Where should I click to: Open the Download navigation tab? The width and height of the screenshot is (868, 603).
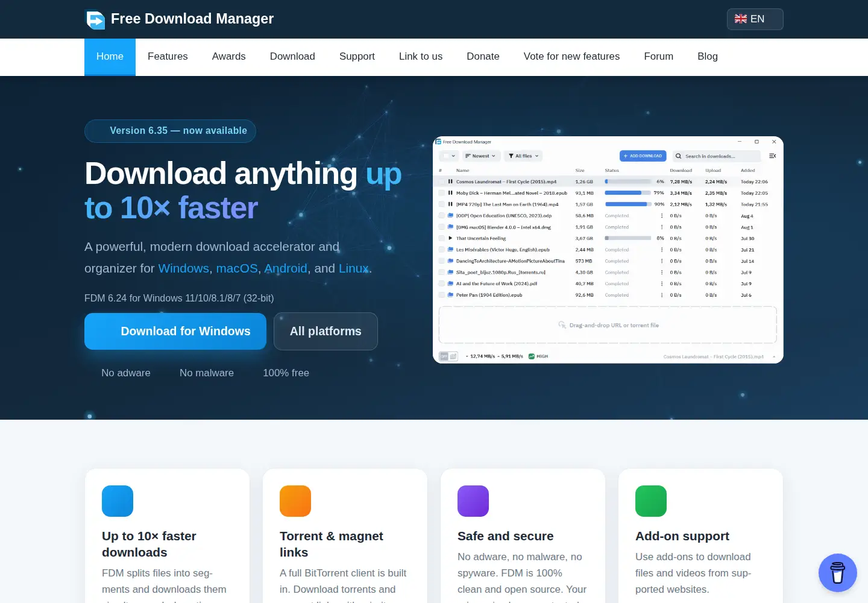pos(292,57)
